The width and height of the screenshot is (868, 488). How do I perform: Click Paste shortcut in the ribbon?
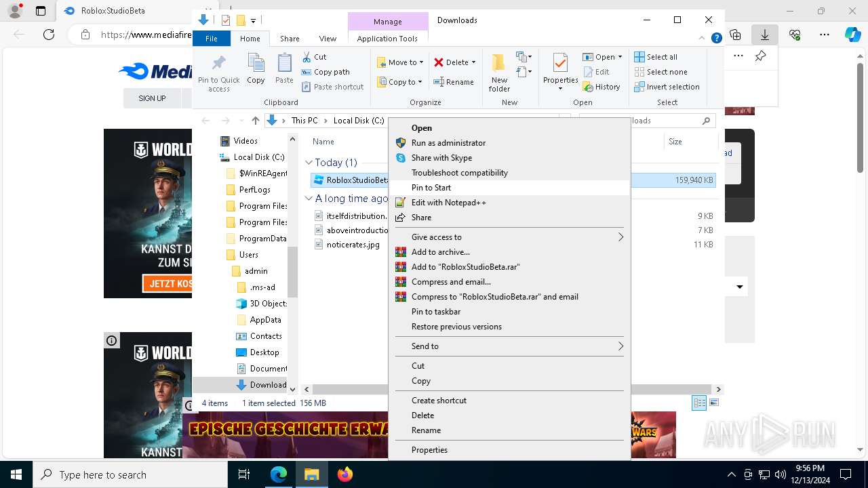(x=332, y=87)
